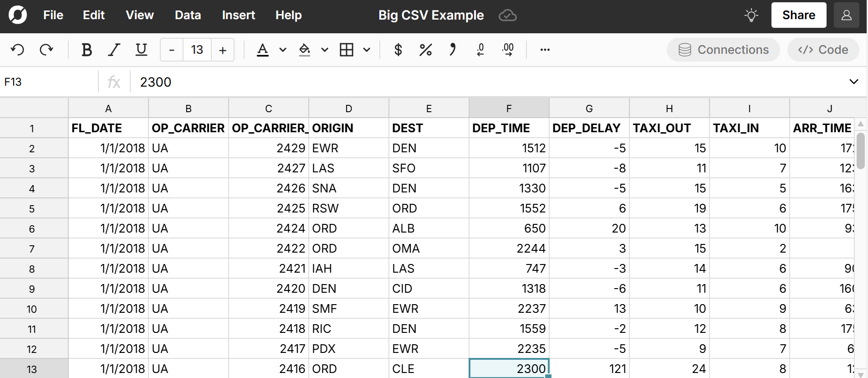Toggle italic formatting

(114, 50)
